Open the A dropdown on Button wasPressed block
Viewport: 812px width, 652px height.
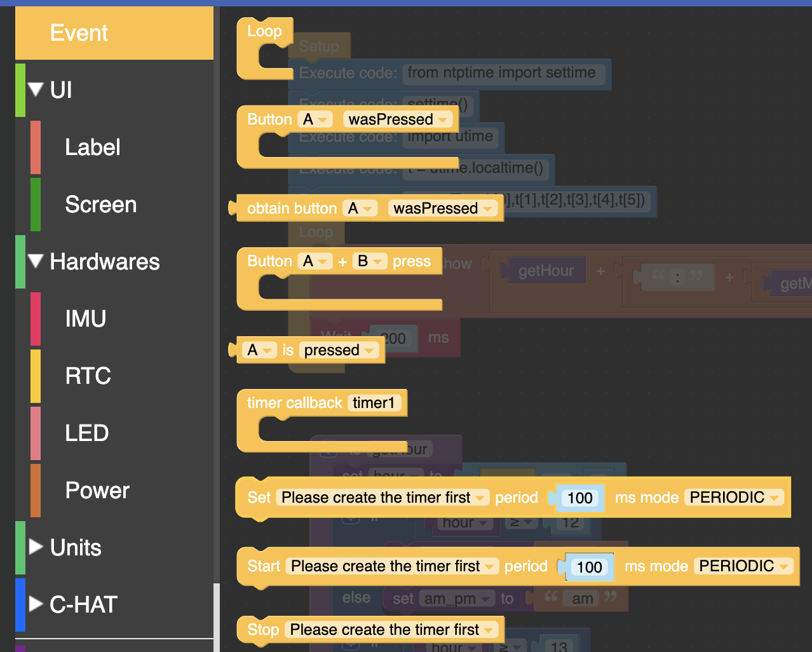point(316,119)
